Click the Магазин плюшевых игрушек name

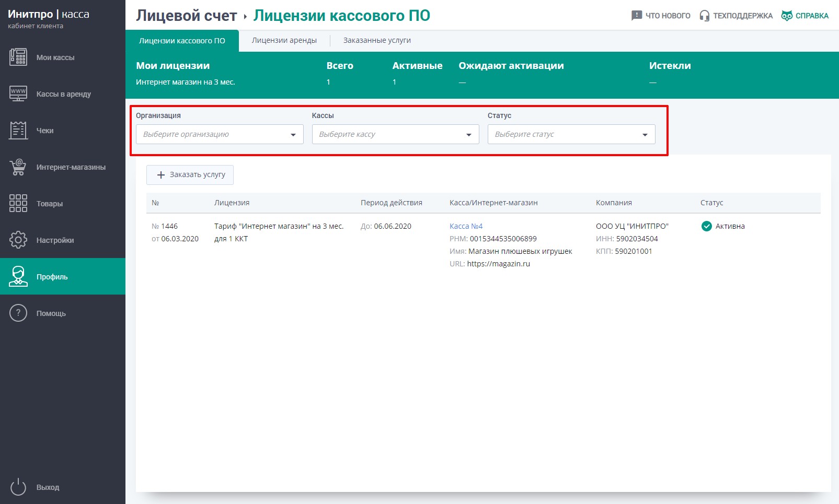pos(520,251)
